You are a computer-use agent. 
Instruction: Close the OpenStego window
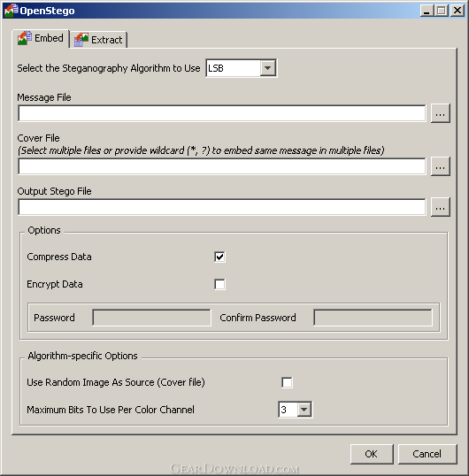pos(457,11)
